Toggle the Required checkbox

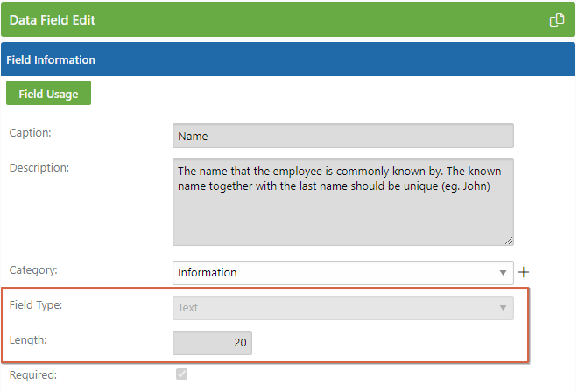coord(182,374)
